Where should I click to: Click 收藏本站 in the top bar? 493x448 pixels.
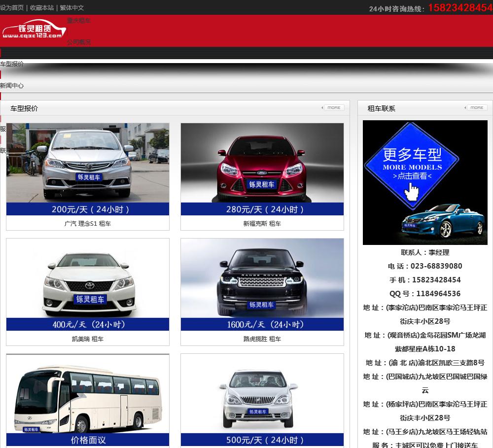(42, 7)
